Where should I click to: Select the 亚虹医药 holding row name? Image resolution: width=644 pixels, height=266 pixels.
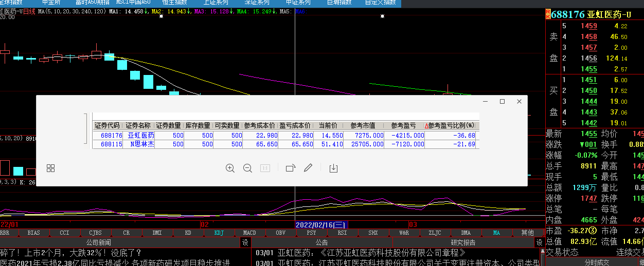point(141,135)
